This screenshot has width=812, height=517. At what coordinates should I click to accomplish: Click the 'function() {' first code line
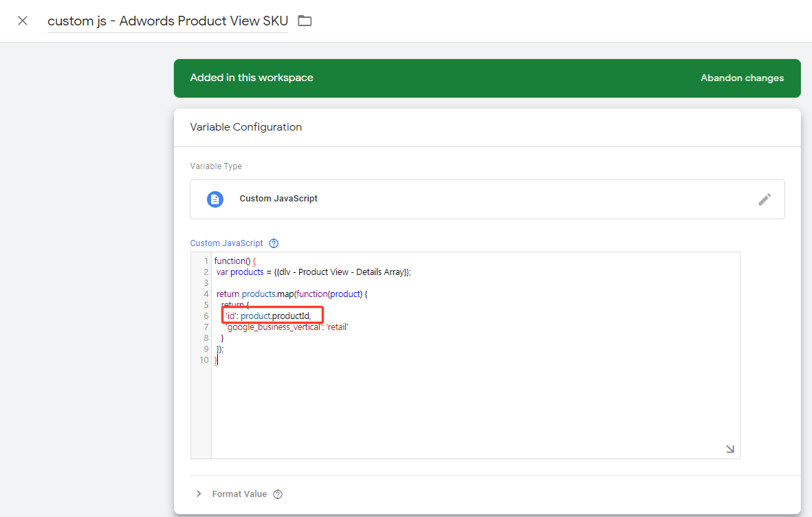234,261
